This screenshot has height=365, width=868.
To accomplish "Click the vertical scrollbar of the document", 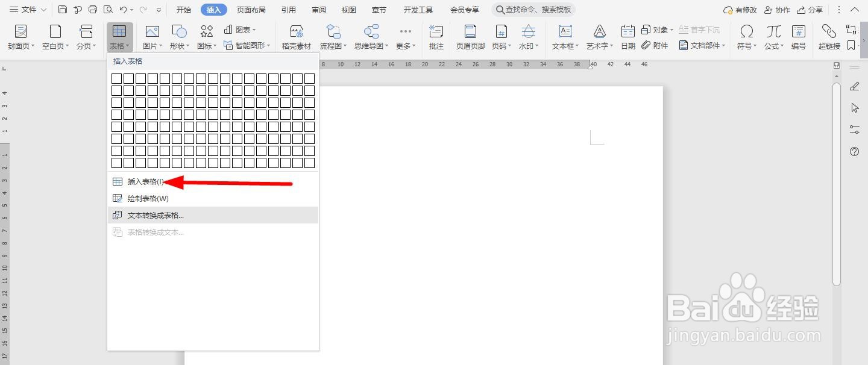I will pyautogui.click(x=836, y=184).
